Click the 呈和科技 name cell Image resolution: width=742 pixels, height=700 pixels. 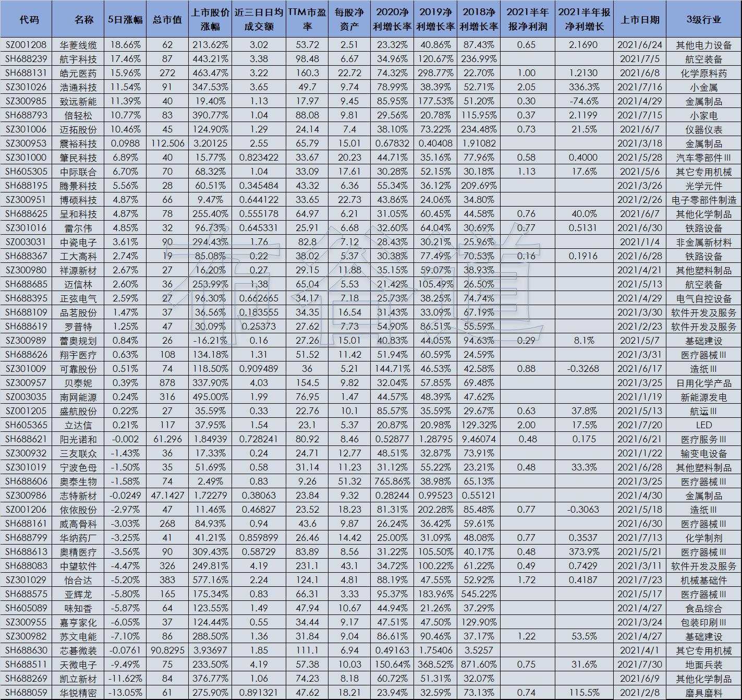(78, 214)
